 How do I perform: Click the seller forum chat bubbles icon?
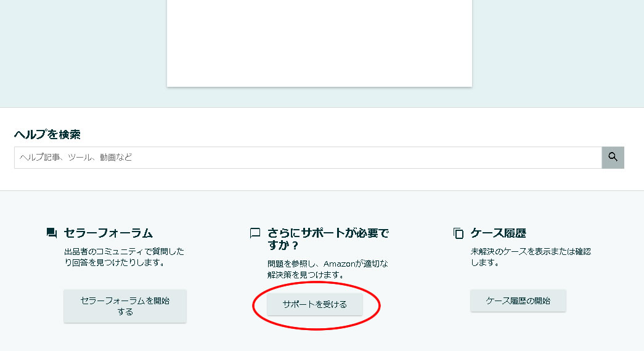51,233
